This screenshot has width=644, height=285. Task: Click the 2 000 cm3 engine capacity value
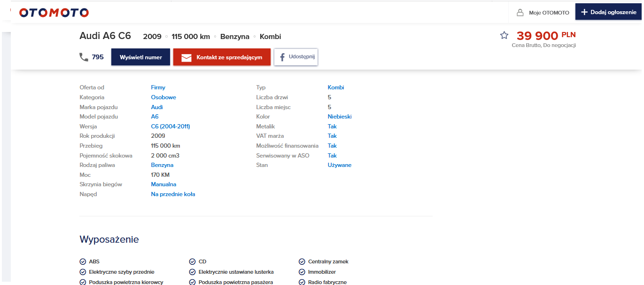(x=165, y=156)
